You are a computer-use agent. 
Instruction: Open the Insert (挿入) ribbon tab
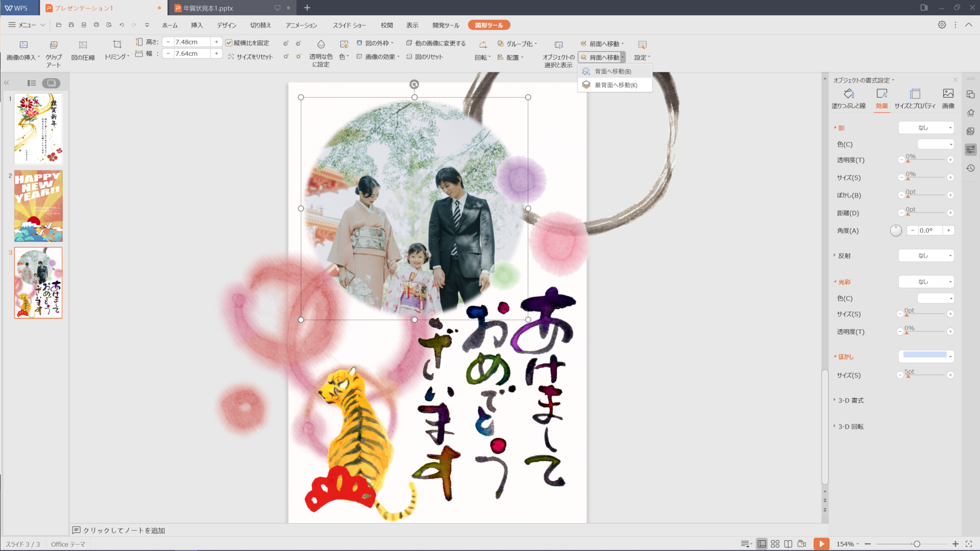197,25
